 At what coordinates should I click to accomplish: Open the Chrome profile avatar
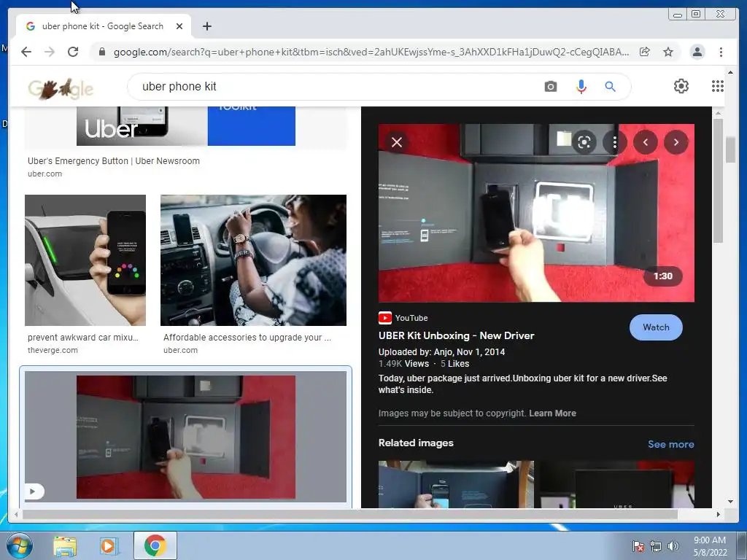click(697, 52)
